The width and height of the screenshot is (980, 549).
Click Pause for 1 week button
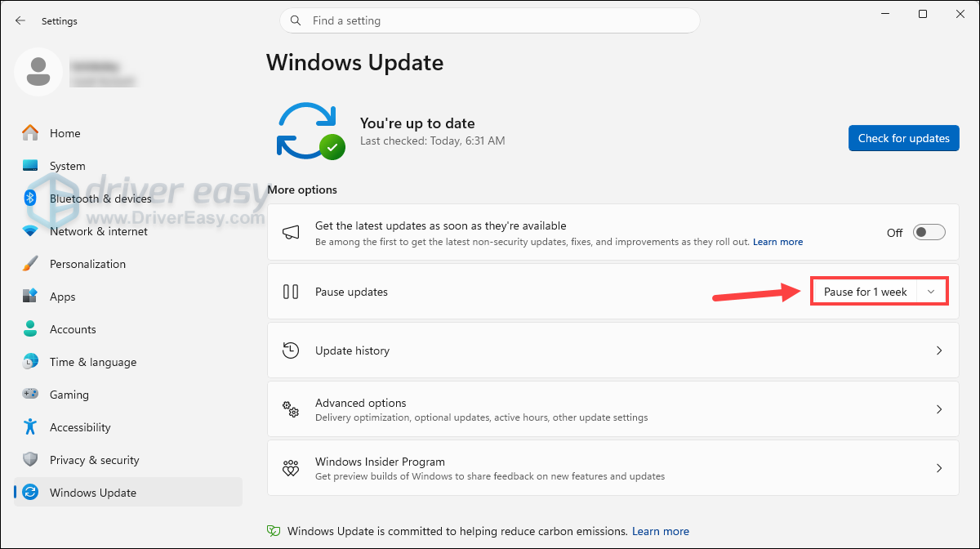coord(866,292)
